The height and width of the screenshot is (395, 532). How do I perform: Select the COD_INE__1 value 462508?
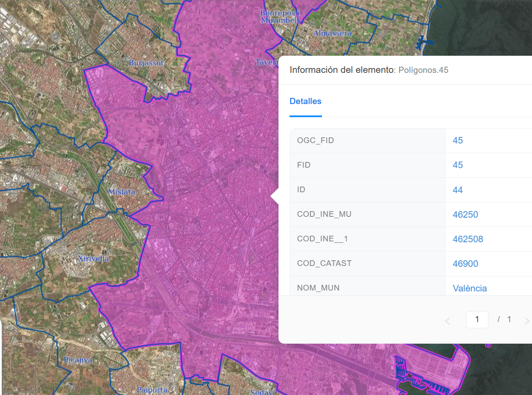click(x=468, y=239)
